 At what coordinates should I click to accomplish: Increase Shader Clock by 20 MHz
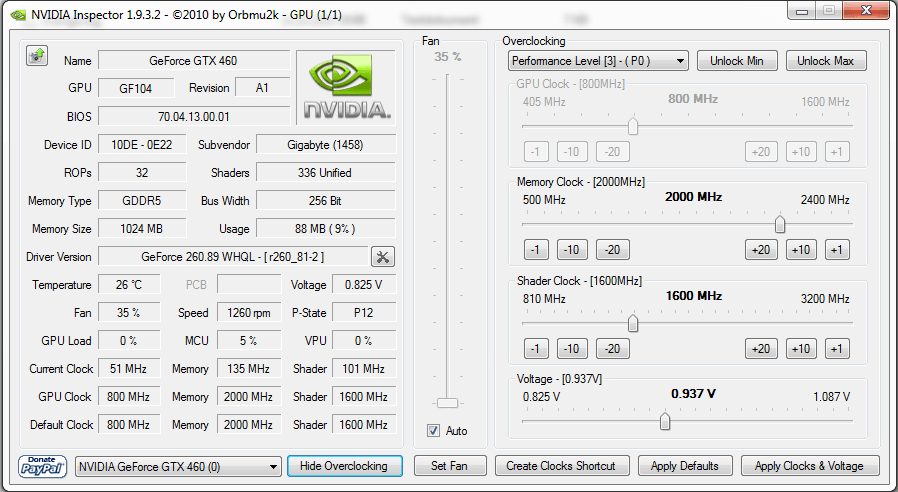(761, 349)
